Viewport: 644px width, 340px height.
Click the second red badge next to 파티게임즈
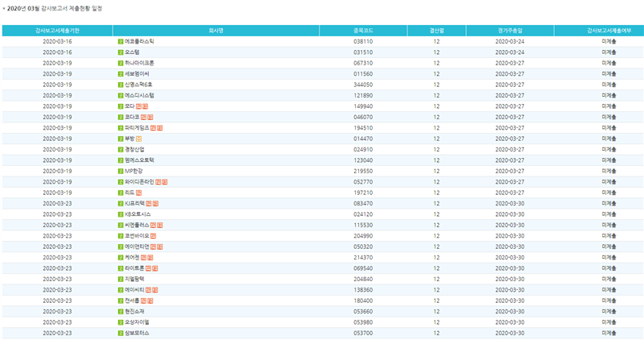(159, 128)
